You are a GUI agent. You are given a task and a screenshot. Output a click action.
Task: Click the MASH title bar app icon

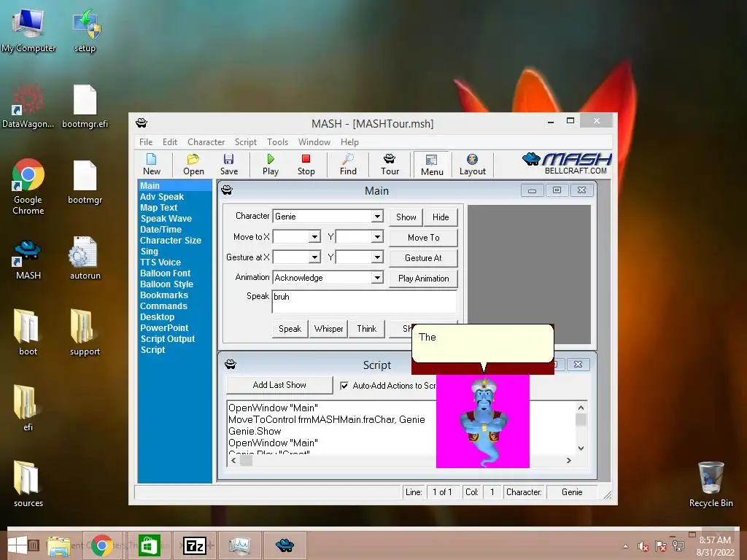tap(142, 123)
